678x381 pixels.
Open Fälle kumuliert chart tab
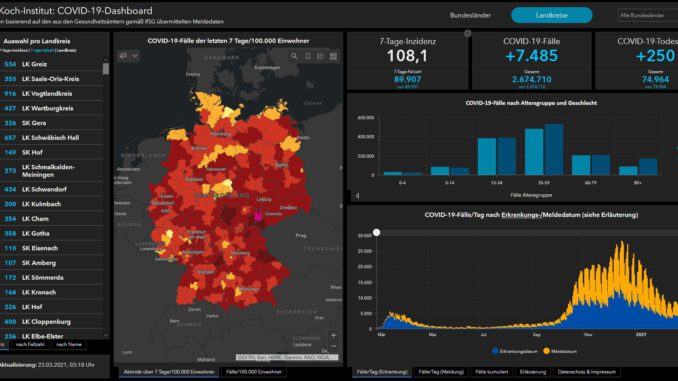[x=492, y=372]
